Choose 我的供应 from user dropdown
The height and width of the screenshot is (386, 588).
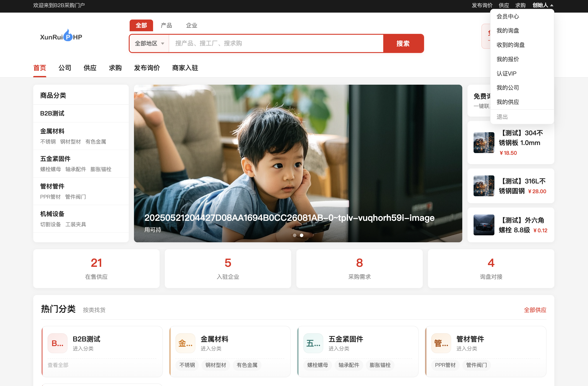pyautogui.click(x=522, y=102)
